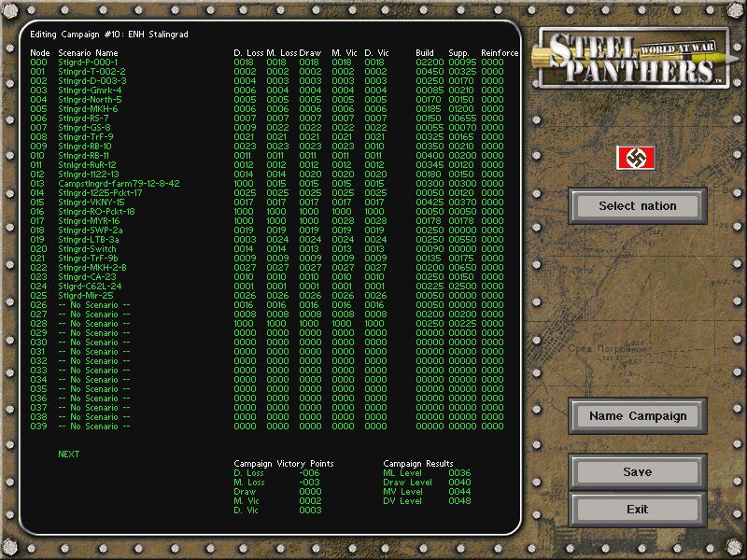This screenshot has width=747, height=560.
Task: Click the No Scenario entry for node 026
Action: click(x=94, y=305)
